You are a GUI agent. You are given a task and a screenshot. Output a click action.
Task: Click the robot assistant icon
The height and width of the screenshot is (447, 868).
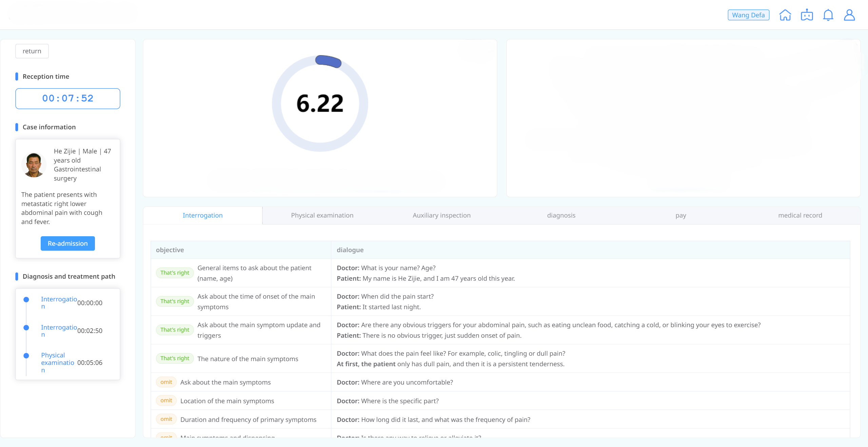[x=807, y=15]
